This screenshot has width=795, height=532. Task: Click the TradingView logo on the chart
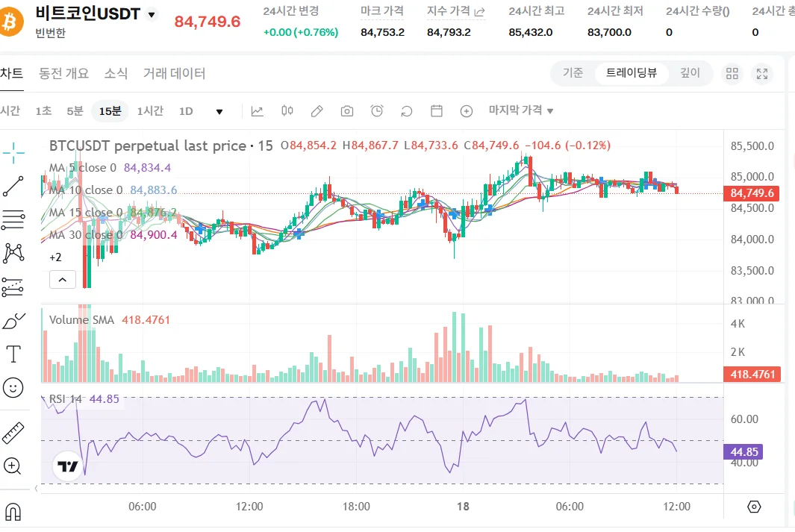click(67, 467)
